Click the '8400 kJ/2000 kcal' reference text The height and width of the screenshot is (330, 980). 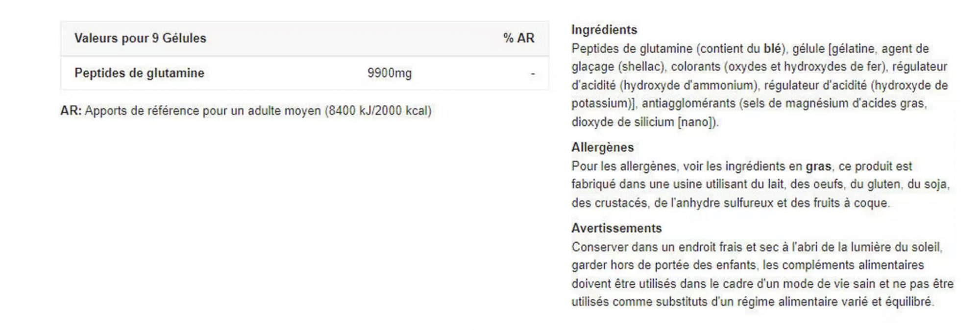tap(378, 111)
